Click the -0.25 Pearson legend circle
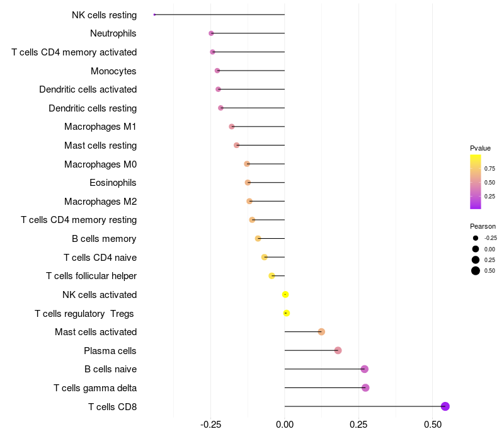This screenshot has height=441, width=504. 476,238
